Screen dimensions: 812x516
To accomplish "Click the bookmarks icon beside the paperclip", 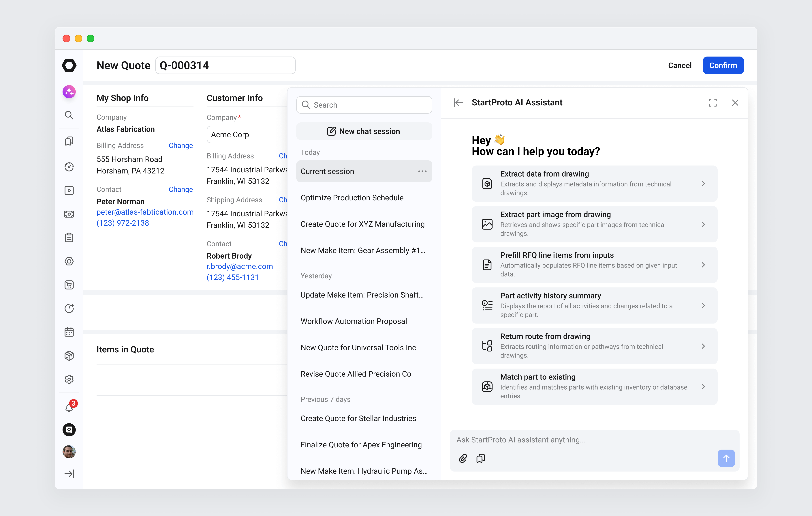I will tap(480, 458).
